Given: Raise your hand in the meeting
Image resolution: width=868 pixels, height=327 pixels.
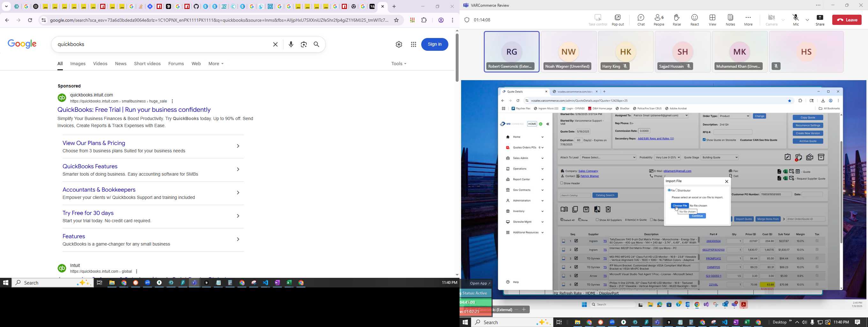Looking at the screenshot, I should point(676,20).
